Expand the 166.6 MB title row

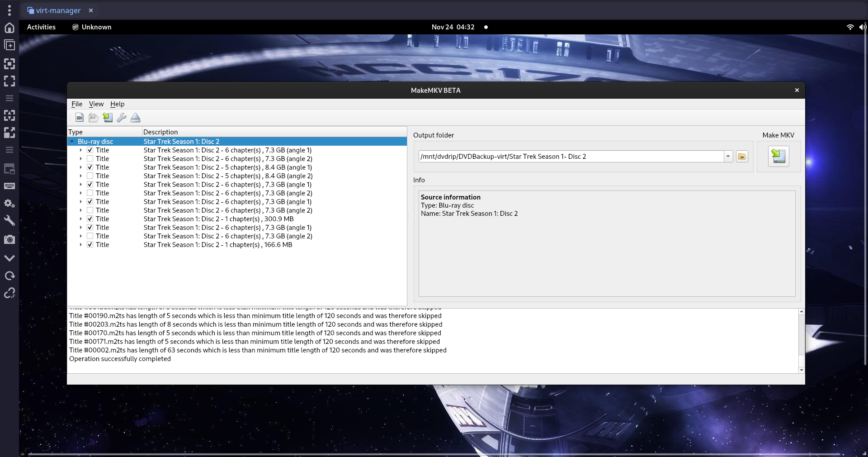[81, 245]
